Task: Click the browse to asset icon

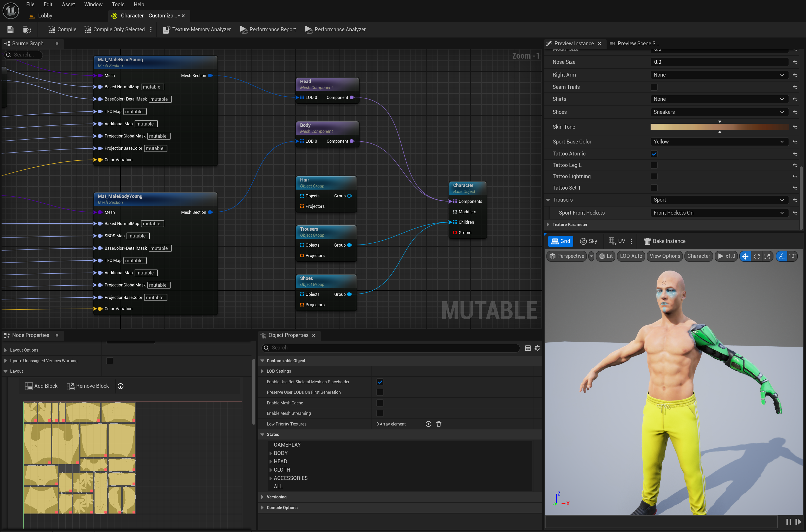Action: (x=27, y=29)
